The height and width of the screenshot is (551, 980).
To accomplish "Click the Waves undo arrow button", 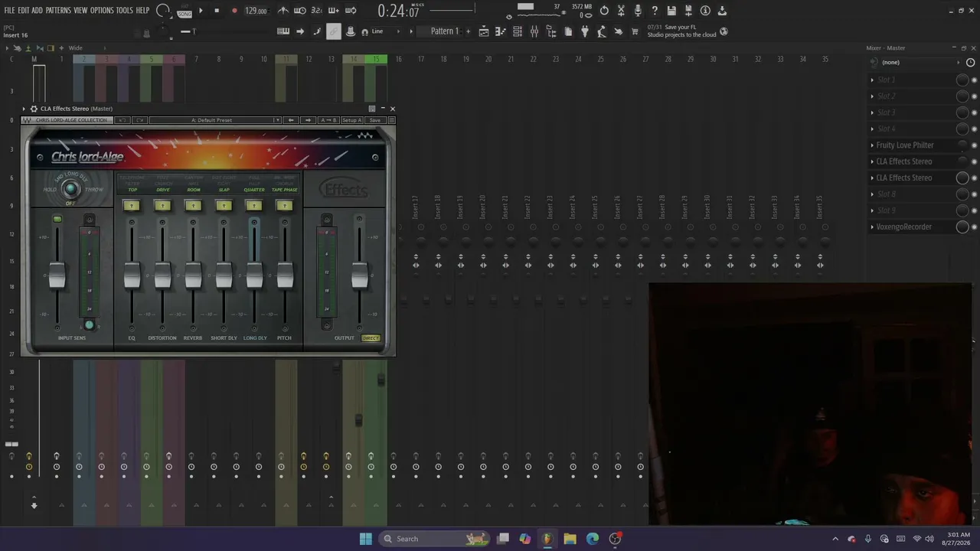I will [x=122, y=120].
